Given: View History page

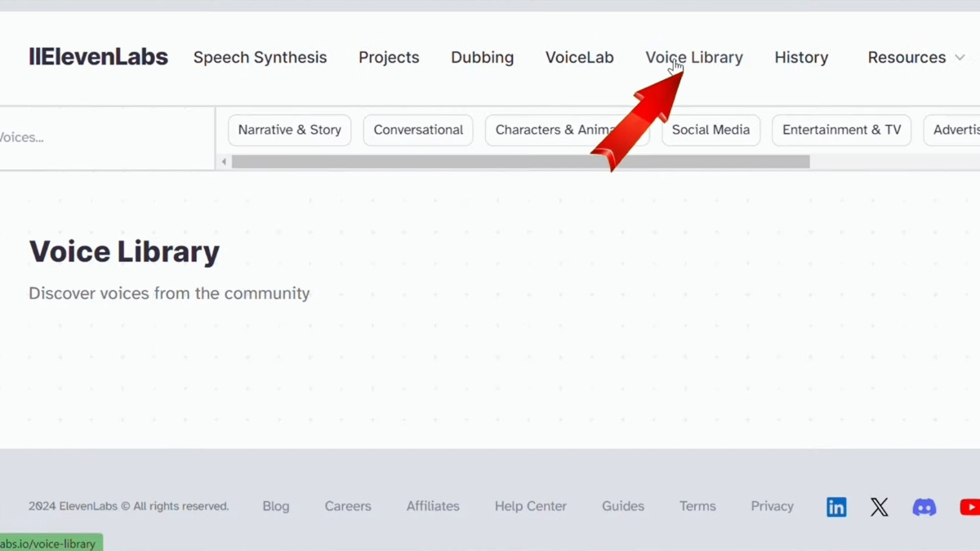Looking at the screenshot, I should pos(801,57).
